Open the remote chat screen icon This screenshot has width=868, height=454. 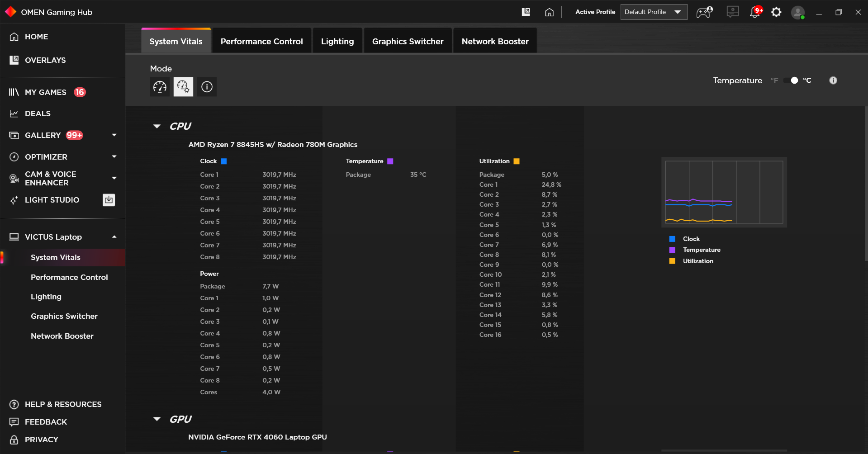tap(733, 12)
